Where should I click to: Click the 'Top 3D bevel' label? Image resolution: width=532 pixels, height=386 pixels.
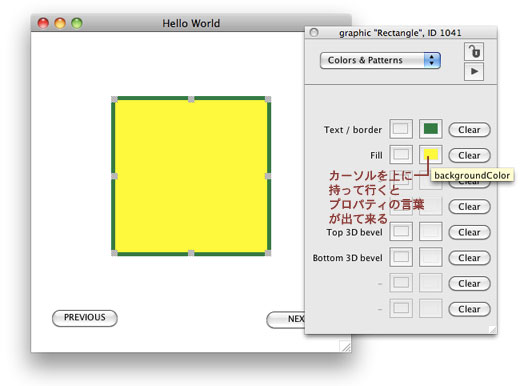coord(354,232)
